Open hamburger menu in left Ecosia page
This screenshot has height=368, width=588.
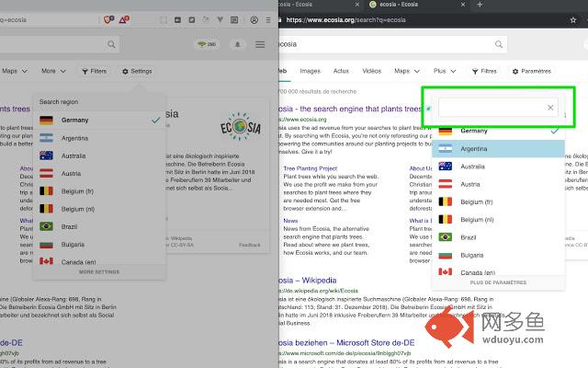(260, 44)
